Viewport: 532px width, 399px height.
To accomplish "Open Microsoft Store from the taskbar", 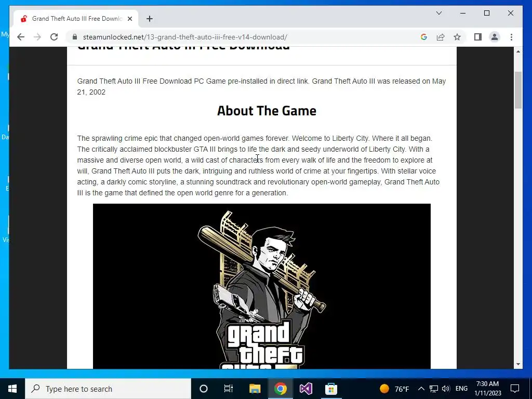I will [x=331, y=389].
